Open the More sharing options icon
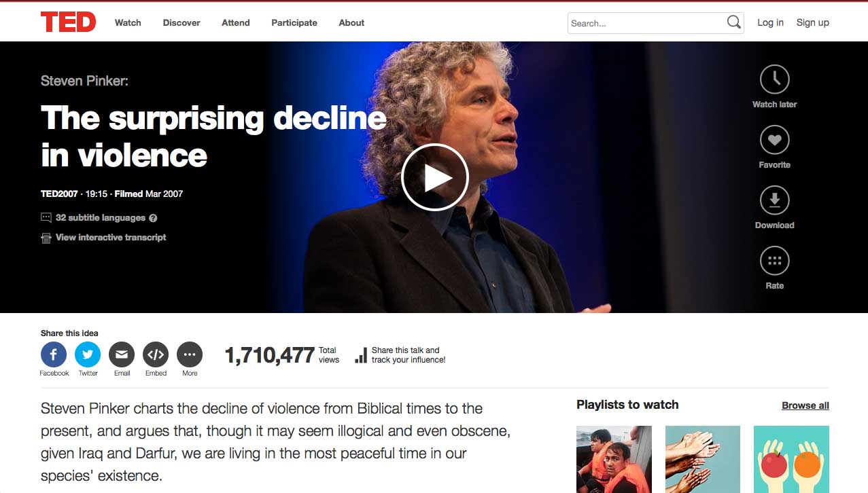 pyautogui.click(x=190, y=354)
